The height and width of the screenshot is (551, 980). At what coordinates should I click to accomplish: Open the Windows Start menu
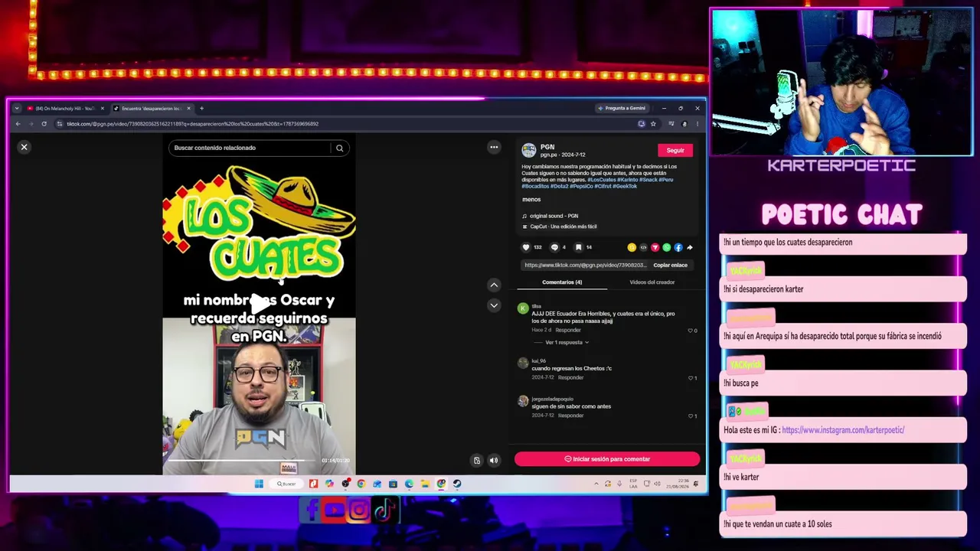pyautogui.click(x=259, y=484)
